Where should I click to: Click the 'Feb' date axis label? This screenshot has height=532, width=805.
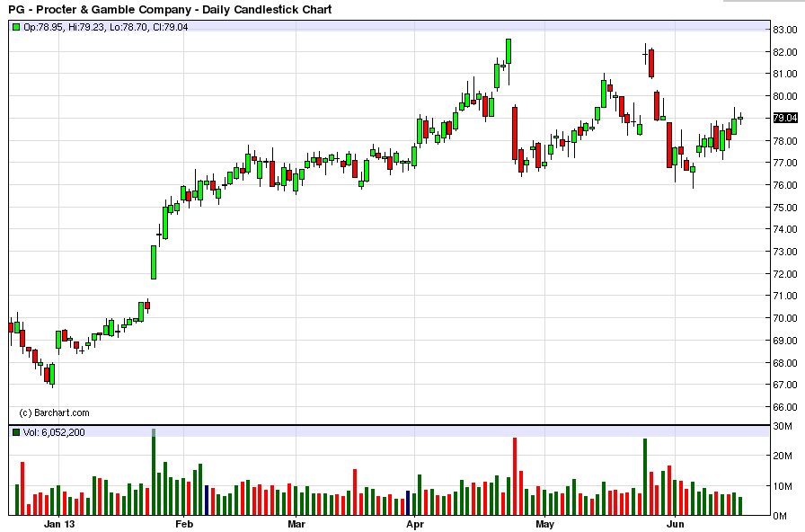point(184,524)
